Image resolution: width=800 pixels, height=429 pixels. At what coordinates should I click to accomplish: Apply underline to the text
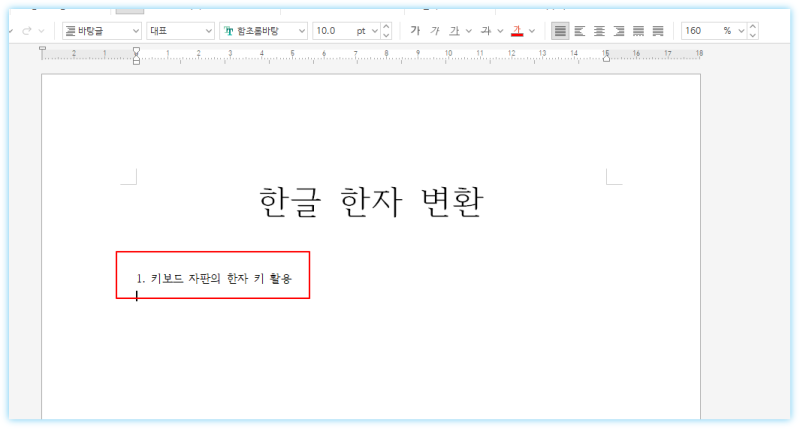(x=454, y=31)
